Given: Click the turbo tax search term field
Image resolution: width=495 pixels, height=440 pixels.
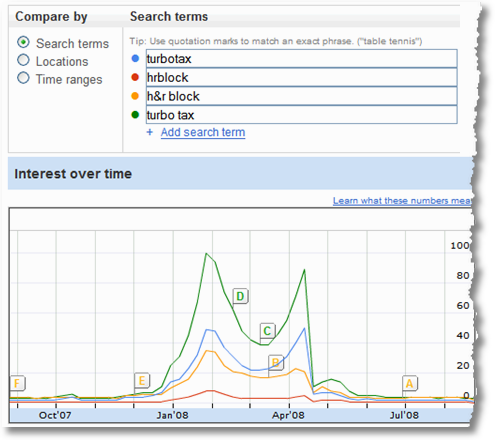Looking at the screenshot, I should pos(302,115).
